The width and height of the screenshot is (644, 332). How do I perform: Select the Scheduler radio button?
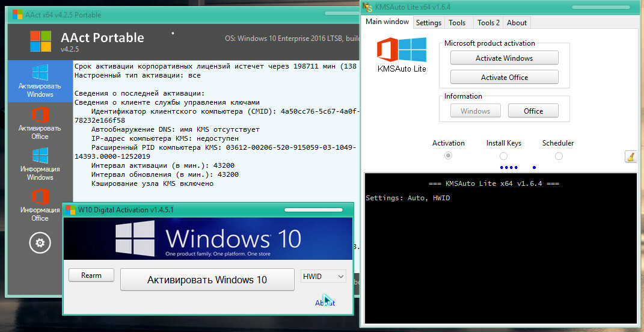pyautogui.click(x=559, y=156)
